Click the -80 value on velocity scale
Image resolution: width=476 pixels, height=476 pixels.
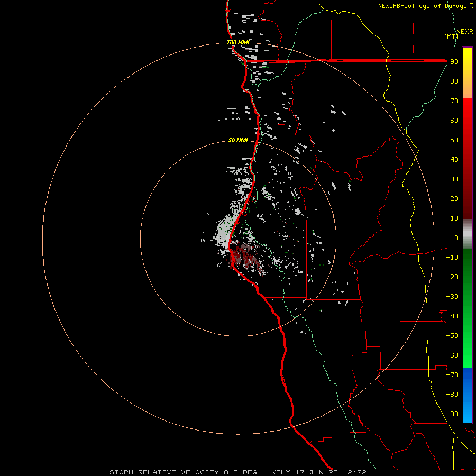click(x=452, y=395)
